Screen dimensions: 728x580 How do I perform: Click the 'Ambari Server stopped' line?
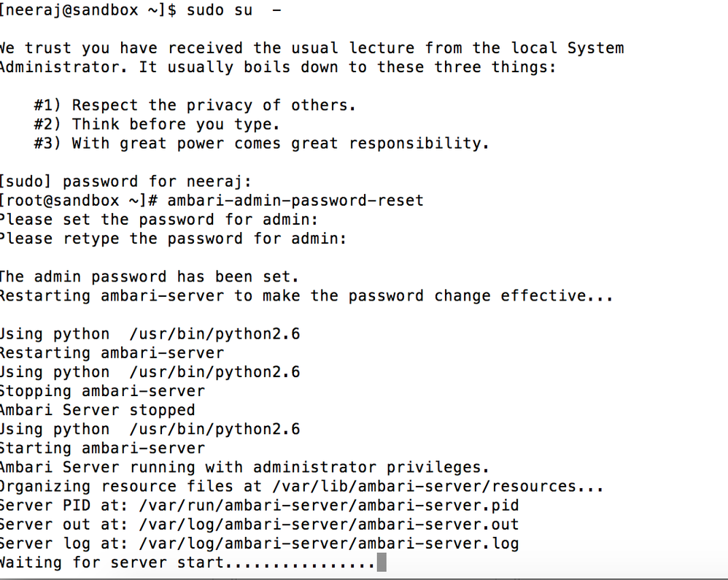(97, 410)
